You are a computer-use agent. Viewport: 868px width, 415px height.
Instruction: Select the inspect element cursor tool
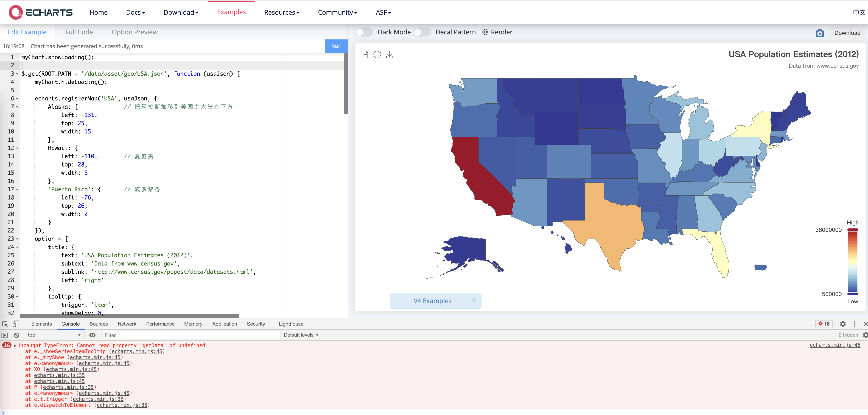5,324
